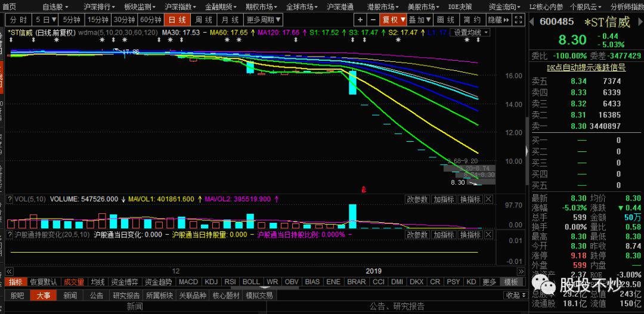
Task: Select 30分钟 period
Action: pos(124,19)
